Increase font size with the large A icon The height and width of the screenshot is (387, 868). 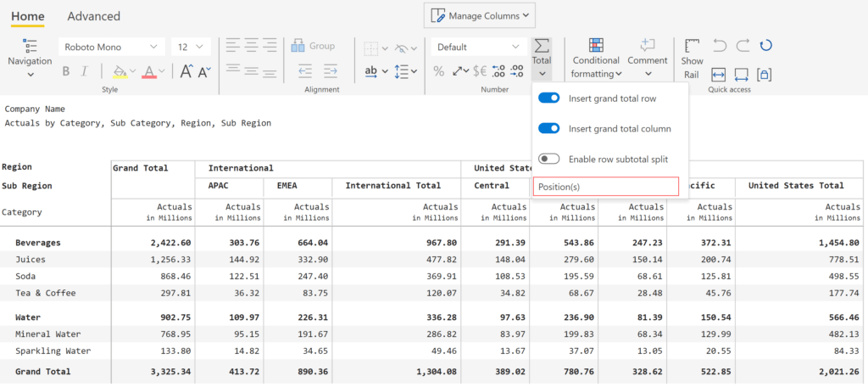click(x=186, y=71)
